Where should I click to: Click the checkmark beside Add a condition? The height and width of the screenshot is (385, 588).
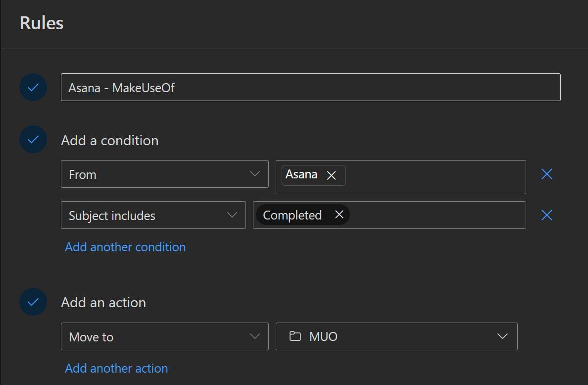tap(33, 140)
